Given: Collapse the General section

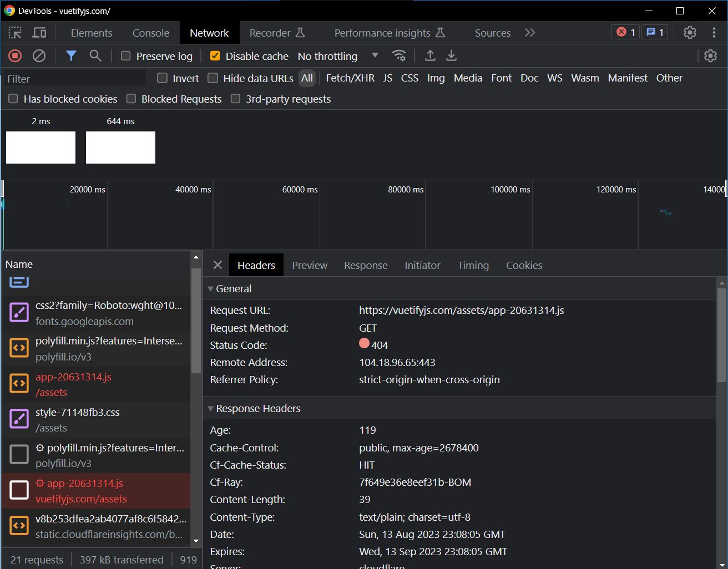Looking at the screenshot, I should click(x=210, y=288).
